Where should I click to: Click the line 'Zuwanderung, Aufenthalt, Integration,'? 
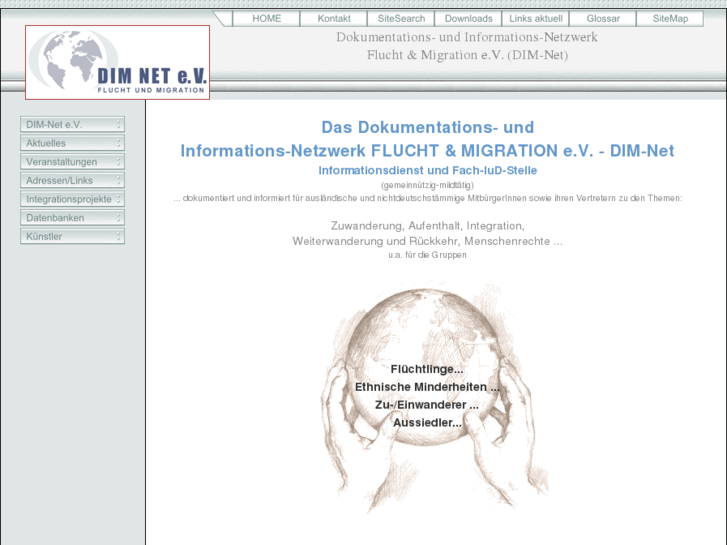point(427,226)
